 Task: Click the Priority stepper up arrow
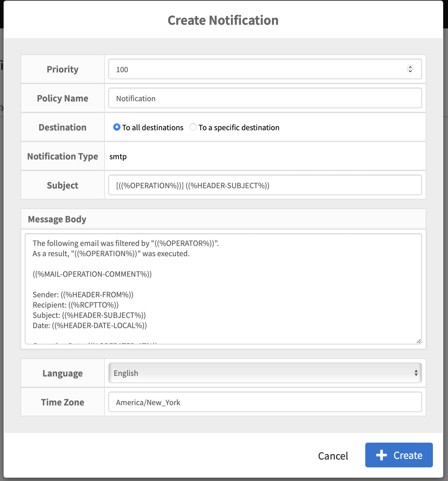(410, 67)
